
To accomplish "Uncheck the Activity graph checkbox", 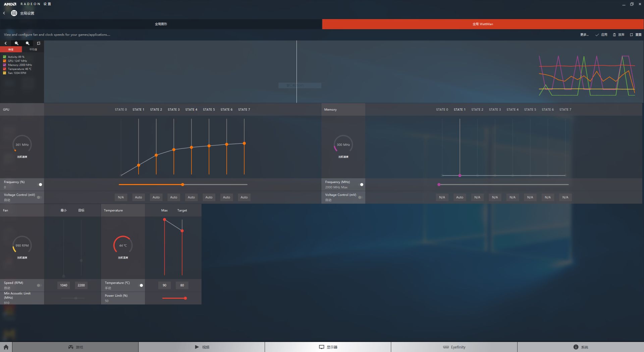I will point(5,57).
